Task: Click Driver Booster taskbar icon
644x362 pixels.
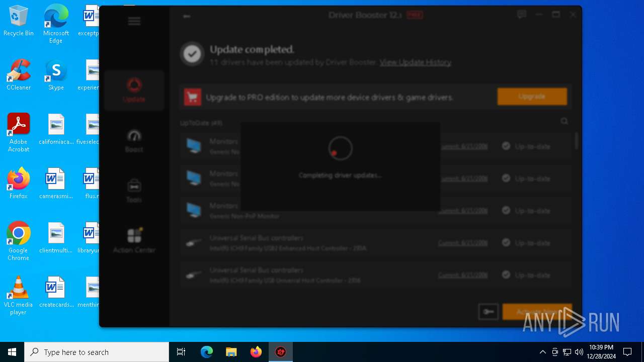Action: pyautogui.click(x=281, y=352)
